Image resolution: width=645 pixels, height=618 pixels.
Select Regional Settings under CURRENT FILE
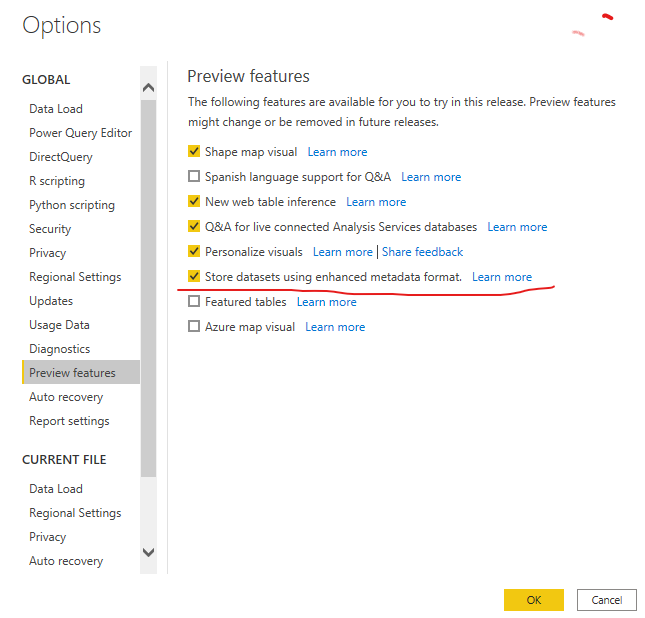[75, 513]
